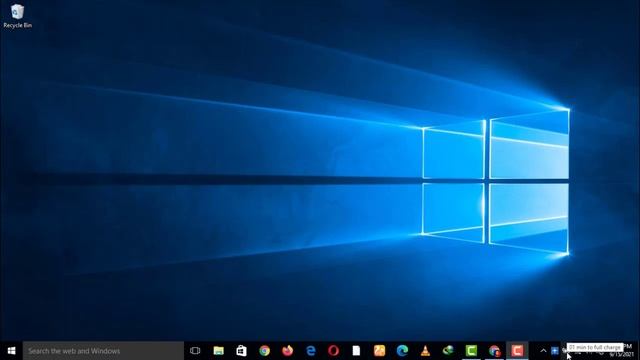640x360 pixels.
Task: Select the red Camtasia recorder taskbar icon
Action: [517, 351]
